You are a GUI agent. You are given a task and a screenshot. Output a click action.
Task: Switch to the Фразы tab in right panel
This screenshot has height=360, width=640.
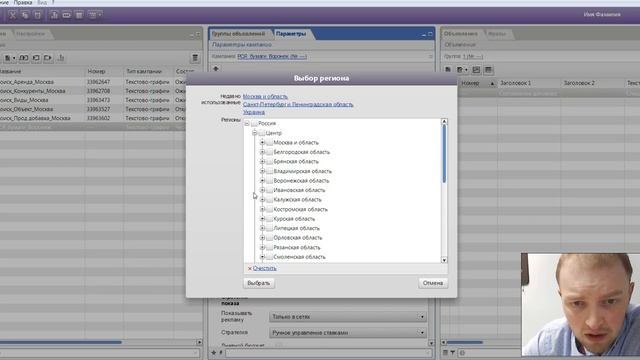coord(497,34)
